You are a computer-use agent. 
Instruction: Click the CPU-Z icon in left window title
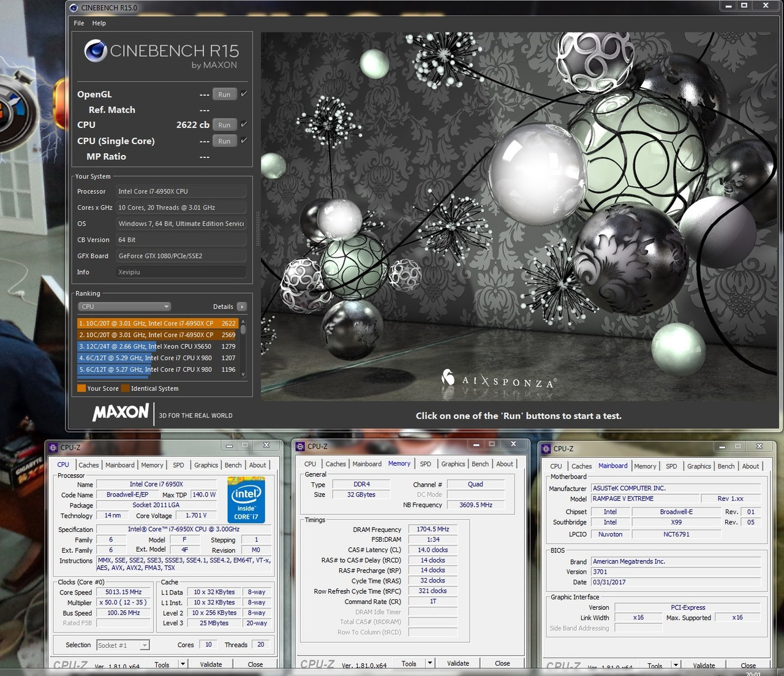[x=53, y=447]
